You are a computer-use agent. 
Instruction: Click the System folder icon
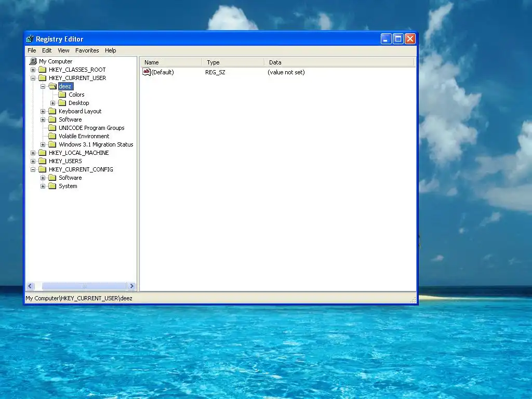52,186
